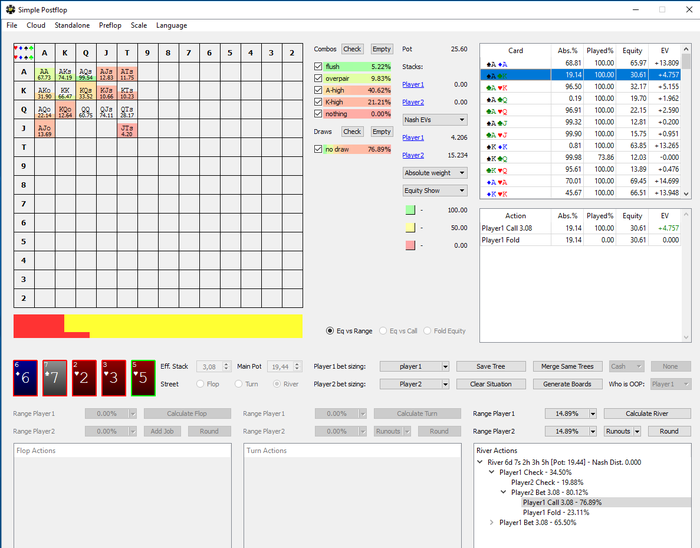Screen dimensions: 700x548
Task: Select the AA cell in hand matrix
Action: pos(44,72)
